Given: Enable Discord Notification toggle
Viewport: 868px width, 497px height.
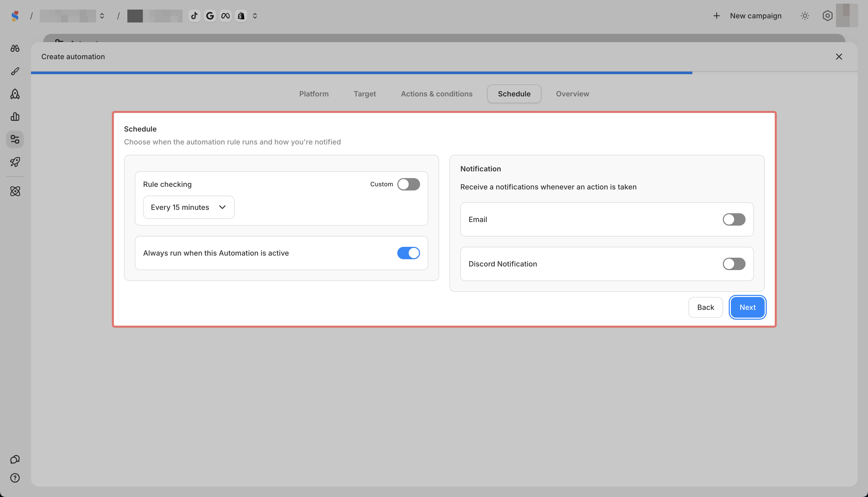Looking at the screenshot, I should click(734, 264).
